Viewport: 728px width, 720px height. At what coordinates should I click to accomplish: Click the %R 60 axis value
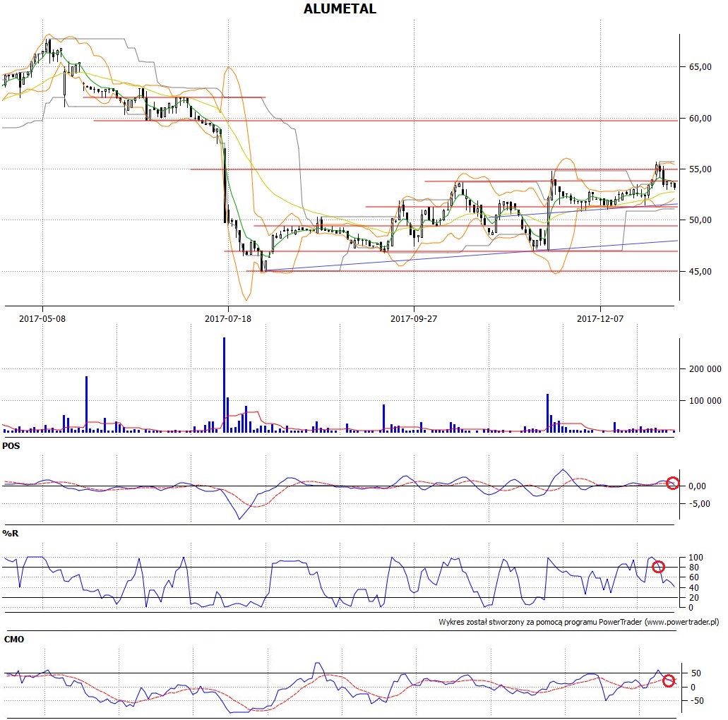click(694, 577)
